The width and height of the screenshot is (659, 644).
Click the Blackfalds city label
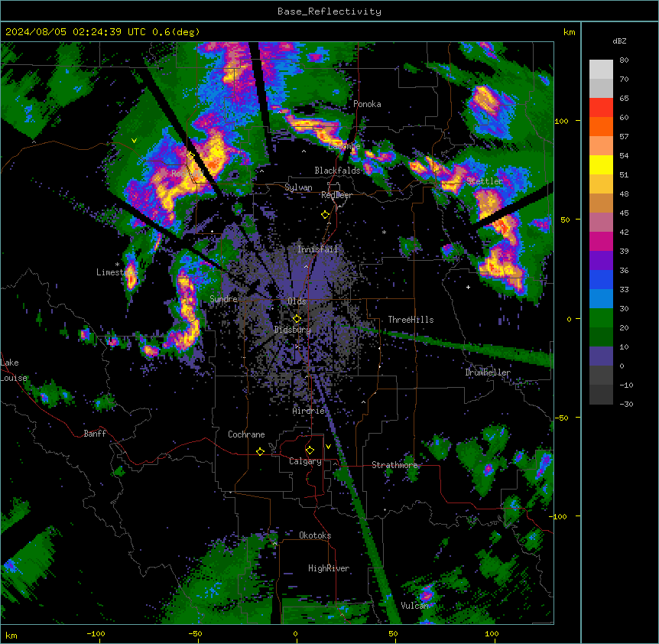(337, 171)
